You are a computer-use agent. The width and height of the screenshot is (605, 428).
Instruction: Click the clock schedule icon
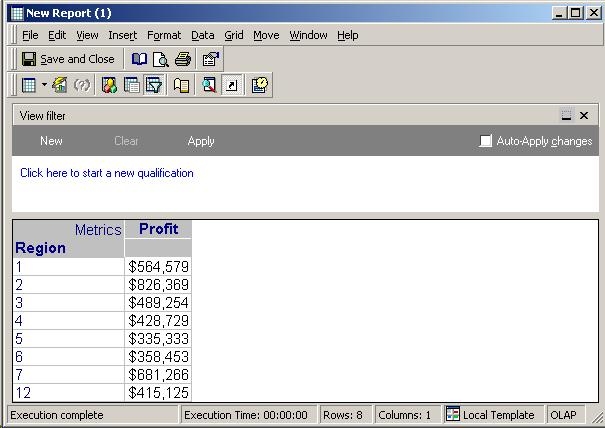(259, 85)
